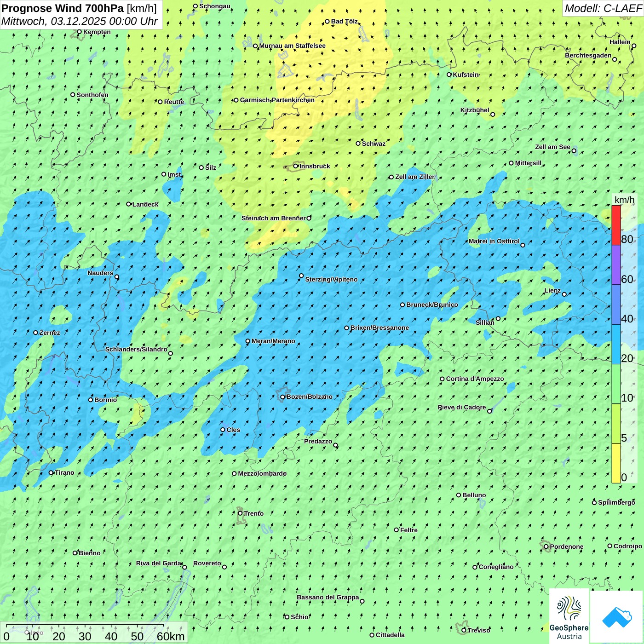Image resolution: width=644 pixels, height=644 pixels.
Task: Click the 'Schlanders/Silandro' label
Action: coord(136,350)
